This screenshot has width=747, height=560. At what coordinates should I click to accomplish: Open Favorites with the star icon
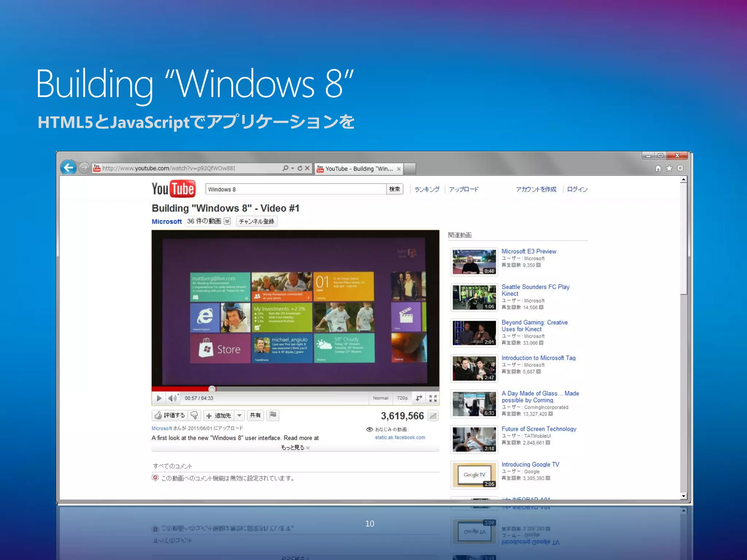[669, 168]
